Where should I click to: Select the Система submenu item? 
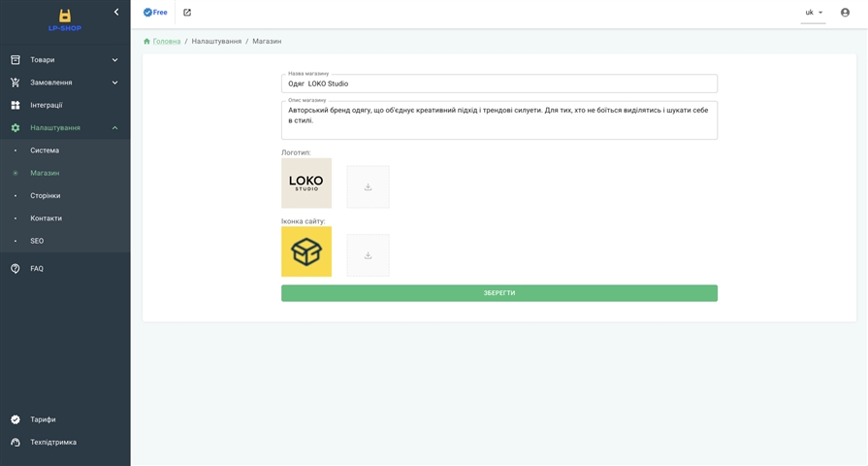(45, 150)
